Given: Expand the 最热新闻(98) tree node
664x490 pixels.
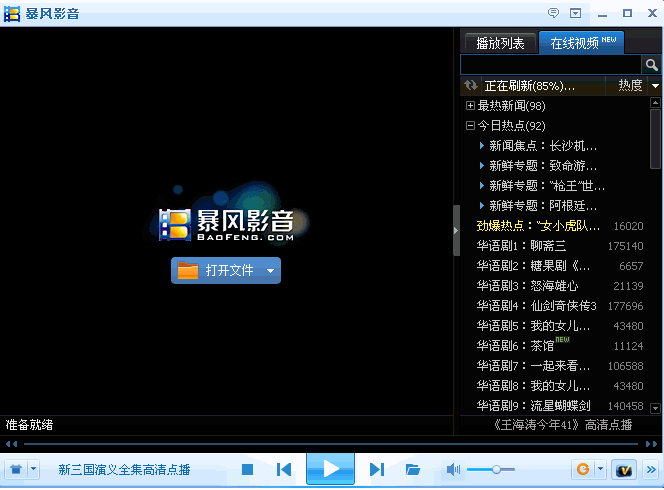Looking at the screenshot, I should tap(470, 105).
